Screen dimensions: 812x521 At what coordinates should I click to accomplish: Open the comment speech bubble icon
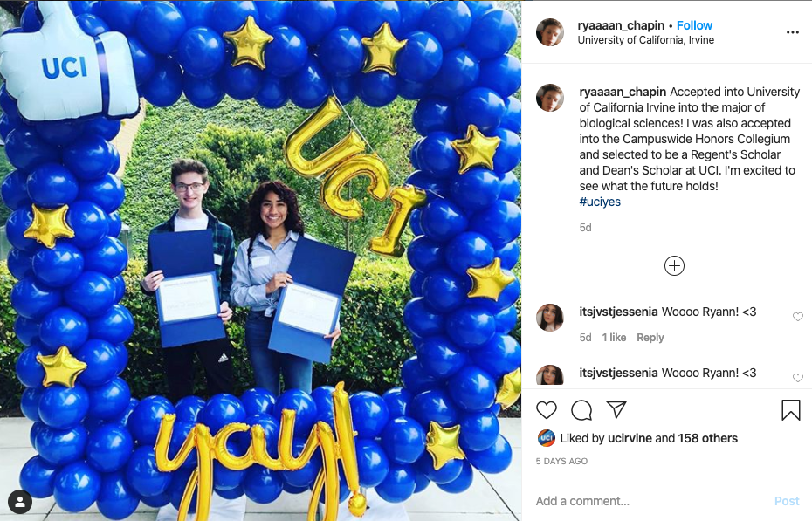coord(581,410)
